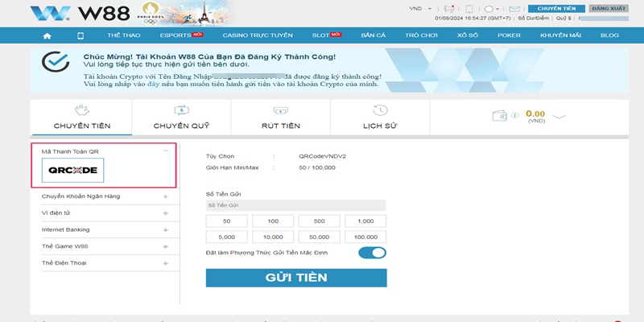Open the VND currency dropdown
This screenshot has width=644, height=322.
click(x=420, y=9)
